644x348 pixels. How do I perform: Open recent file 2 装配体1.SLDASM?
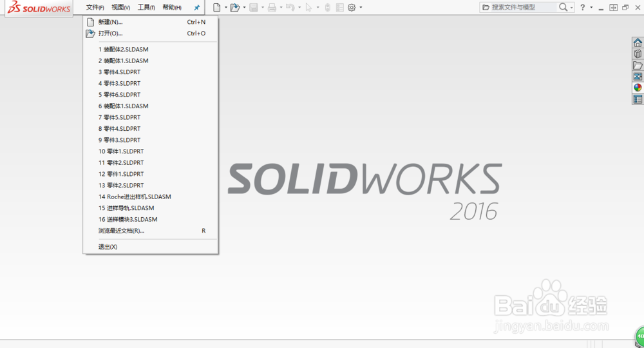[150, 61]
